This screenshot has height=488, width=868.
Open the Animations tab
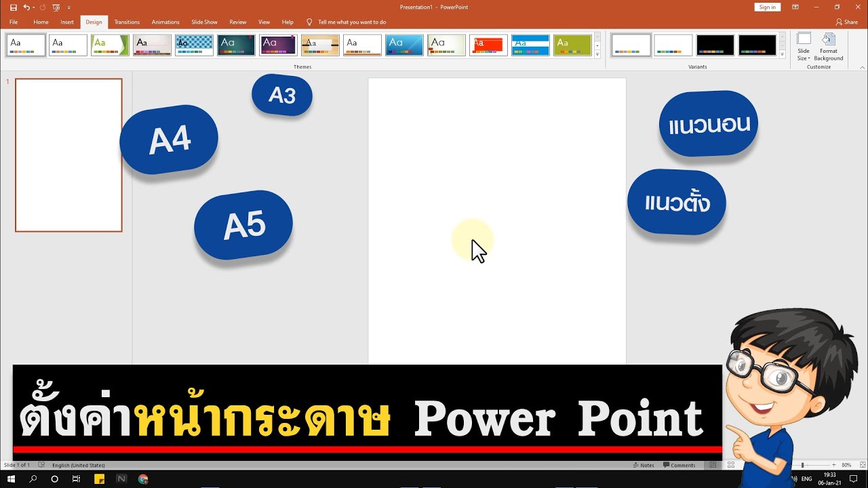(165, 22)
